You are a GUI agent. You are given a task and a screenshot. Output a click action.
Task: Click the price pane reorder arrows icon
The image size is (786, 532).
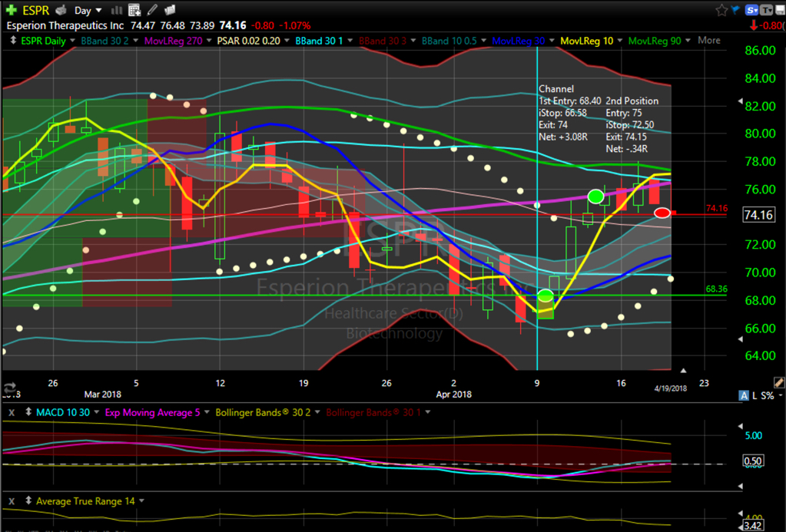pos(13,41)
